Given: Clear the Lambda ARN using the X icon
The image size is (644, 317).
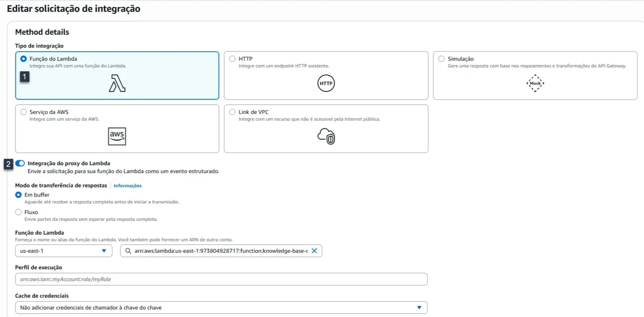Looking at the screenshot, I should tap(314, 251).
